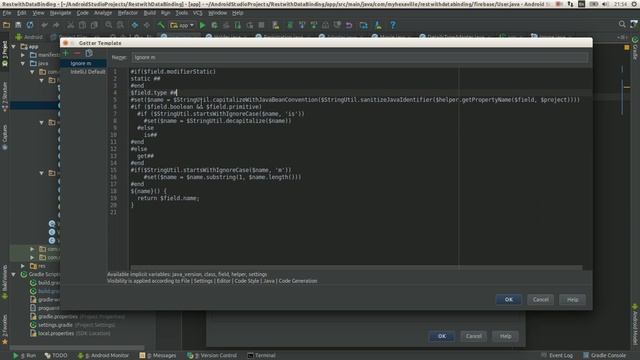Open the Terminal tool window
Viewport: 640px width, 360px height.
(262, 356)
